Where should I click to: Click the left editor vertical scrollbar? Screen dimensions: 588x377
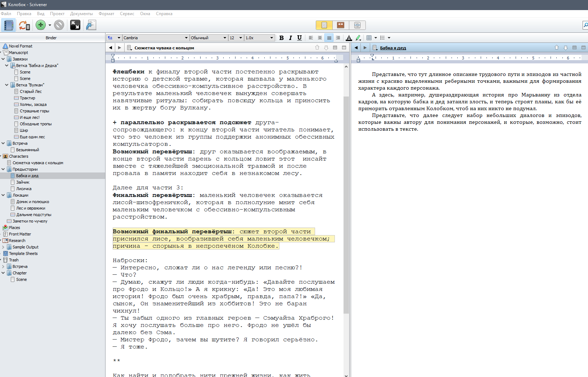(x=346, y=205)
